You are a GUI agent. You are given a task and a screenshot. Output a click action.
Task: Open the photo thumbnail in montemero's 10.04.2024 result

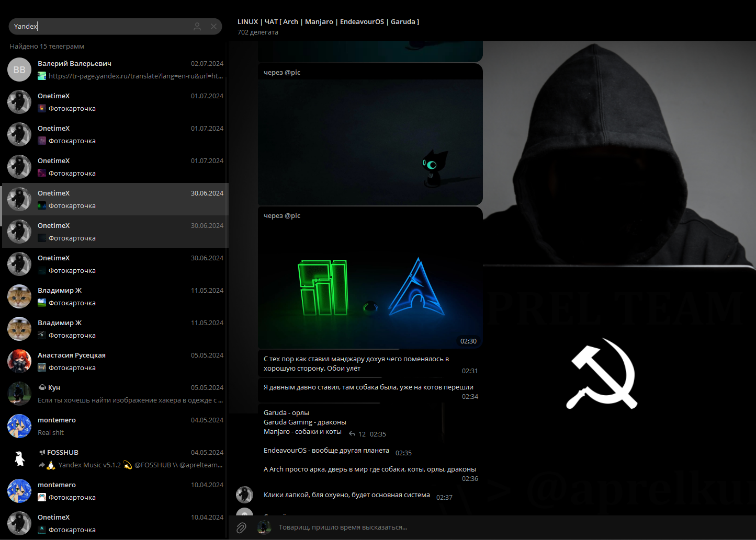point(42,498)
